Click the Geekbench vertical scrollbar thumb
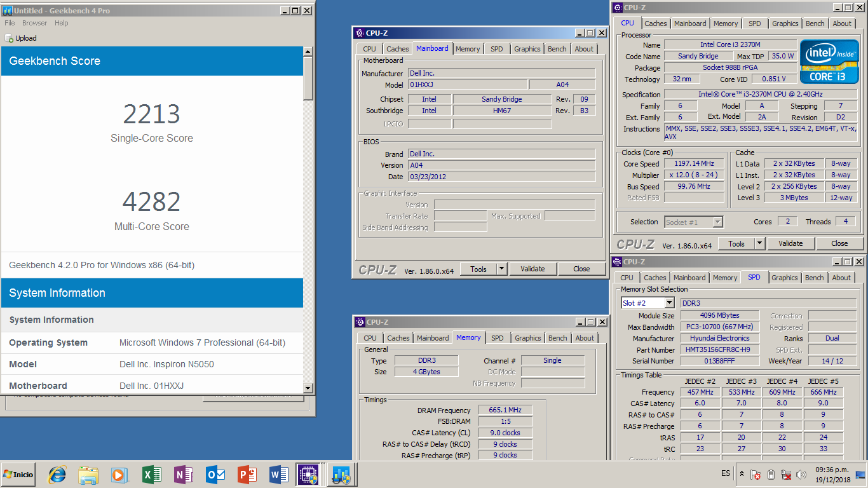The width and height of the screenshot is (868, 488). point(308,78)
